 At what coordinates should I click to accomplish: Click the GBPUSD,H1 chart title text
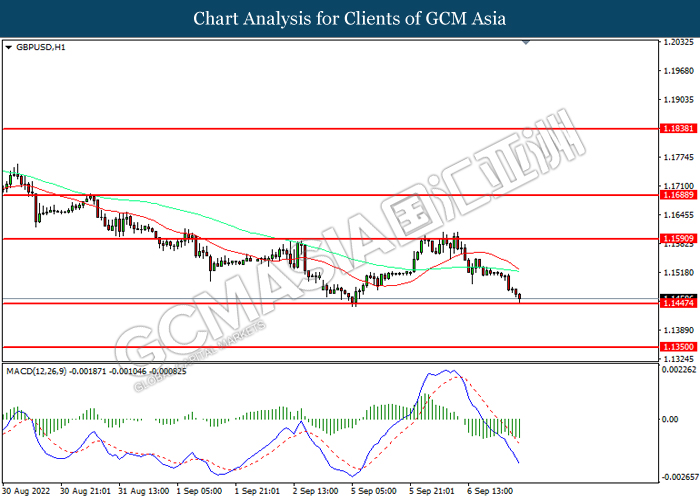(x=41, y=47)
